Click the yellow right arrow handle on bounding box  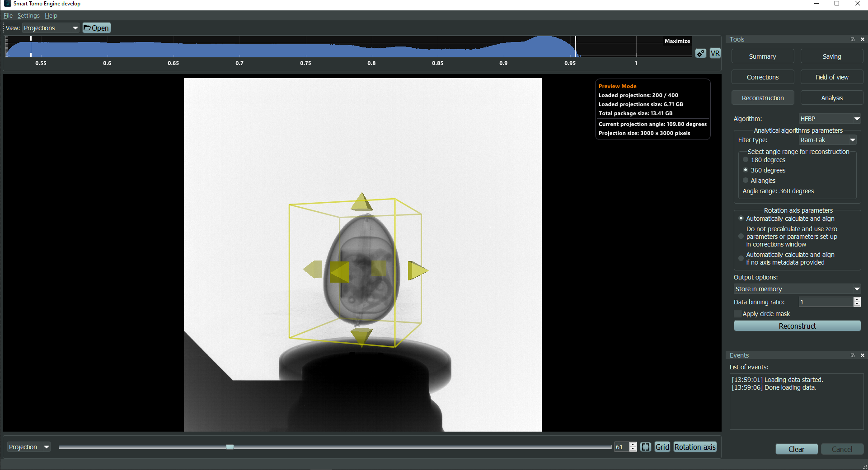pos(417,270)
